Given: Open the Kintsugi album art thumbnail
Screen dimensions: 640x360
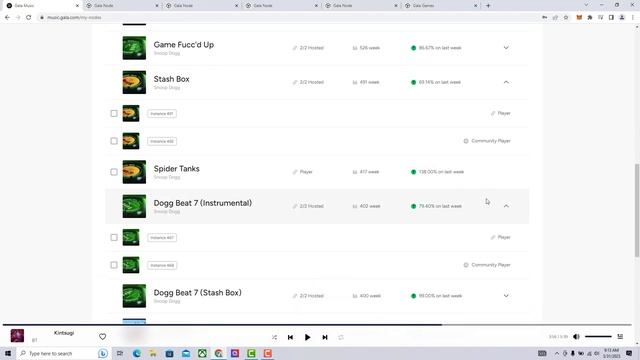Looking at the screenshot, I should [x=17, y=336].
